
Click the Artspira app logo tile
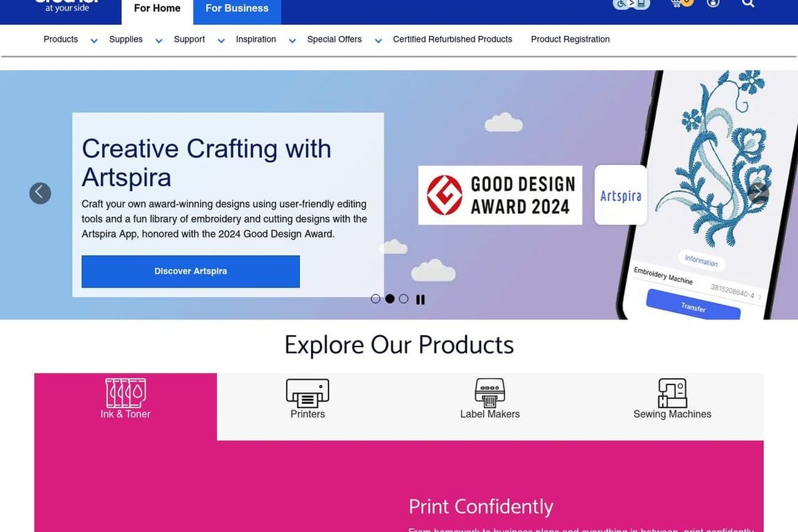[x=621, y=195]
